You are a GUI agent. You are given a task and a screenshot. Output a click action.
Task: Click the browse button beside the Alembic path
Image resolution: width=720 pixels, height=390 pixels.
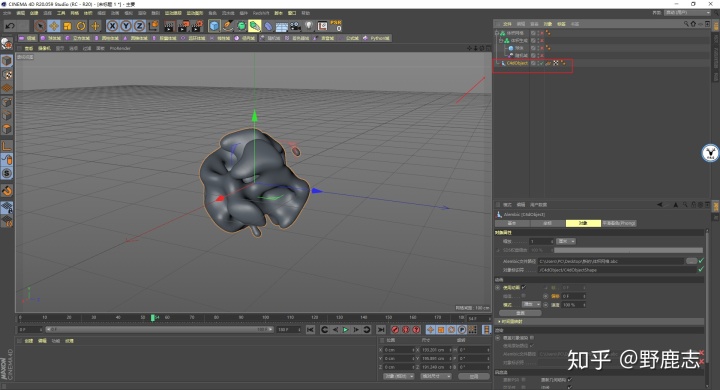pos(691,261)
